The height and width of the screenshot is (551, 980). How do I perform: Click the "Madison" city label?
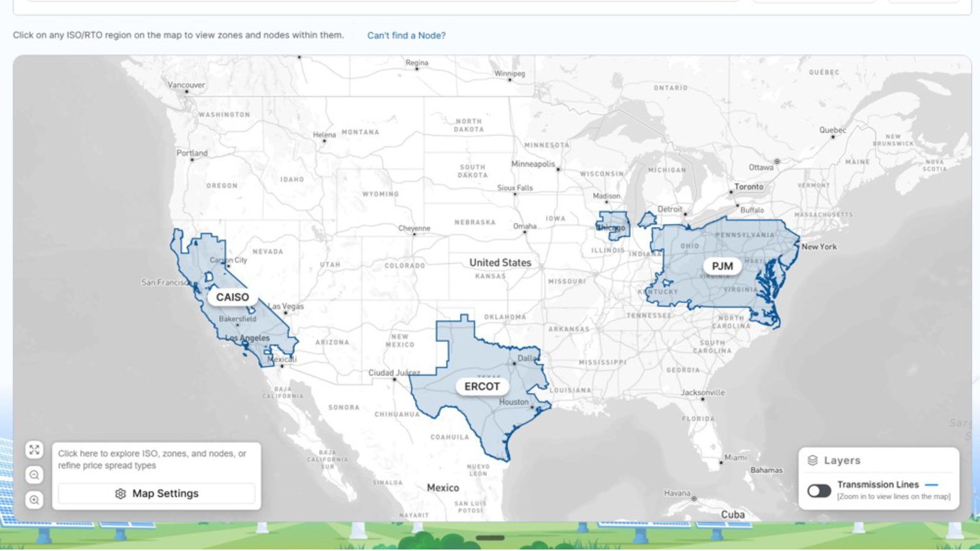606,196
